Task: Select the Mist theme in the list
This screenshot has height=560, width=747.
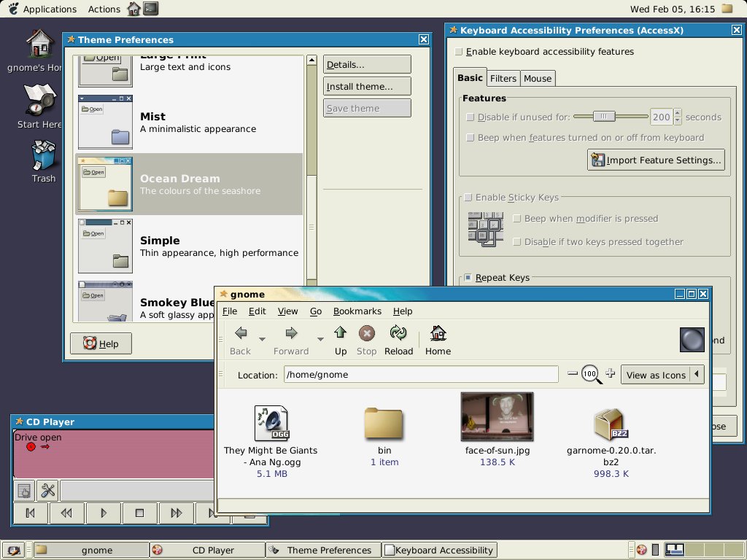Action: tap(189, 122)
